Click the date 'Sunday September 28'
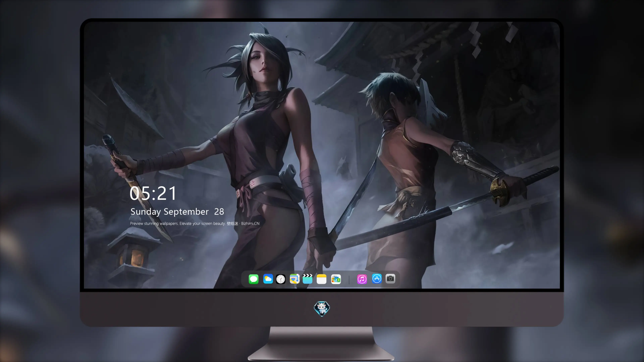 pyautogui.click(x=177, y=212)
